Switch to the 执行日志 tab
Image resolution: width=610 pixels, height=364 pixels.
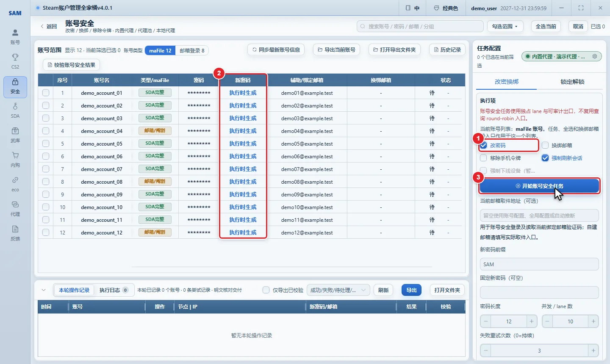[114, 290]
